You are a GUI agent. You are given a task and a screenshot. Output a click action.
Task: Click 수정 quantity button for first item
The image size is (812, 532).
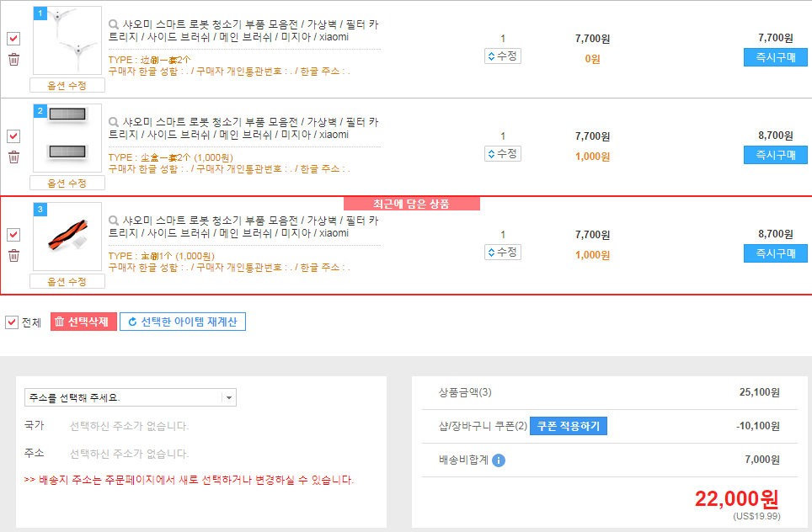point(503,56)
